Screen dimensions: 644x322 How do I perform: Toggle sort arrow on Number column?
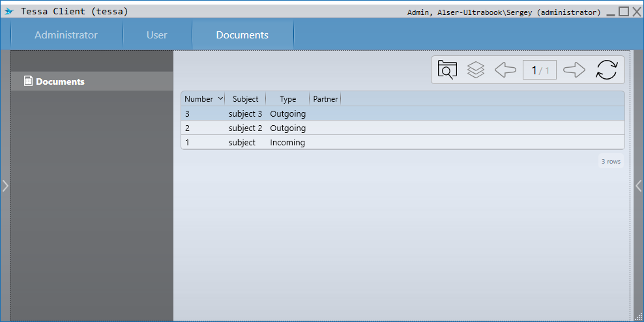pos(220,98)
